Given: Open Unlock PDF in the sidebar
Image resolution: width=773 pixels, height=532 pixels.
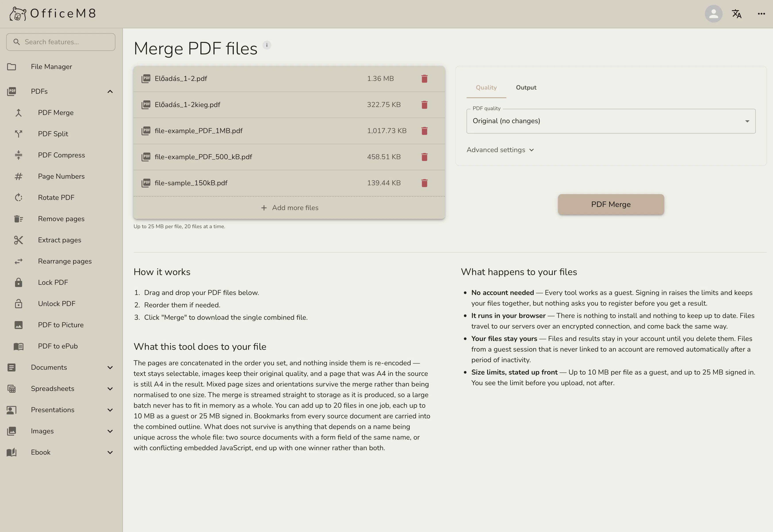Looking at the screenshot, I should [x=61, y=304].
